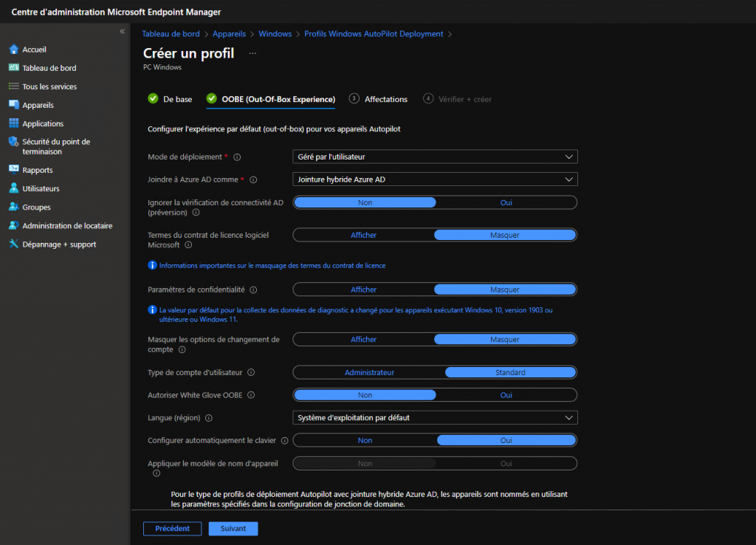Open Profils Windows AutoPilot Deployment breadcrumb
Viewport: 756px width, 545px height.
(374, 34)
